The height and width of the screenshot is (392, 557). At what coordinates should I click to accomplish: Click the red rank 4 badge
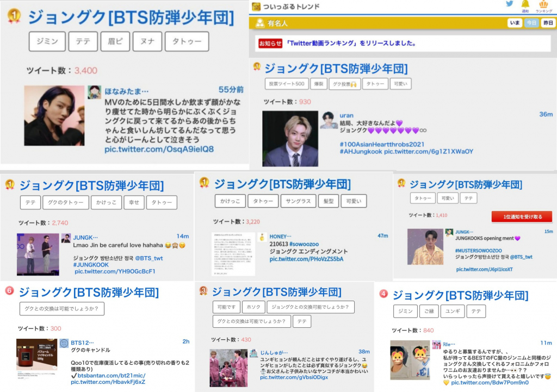pos(383,294)
